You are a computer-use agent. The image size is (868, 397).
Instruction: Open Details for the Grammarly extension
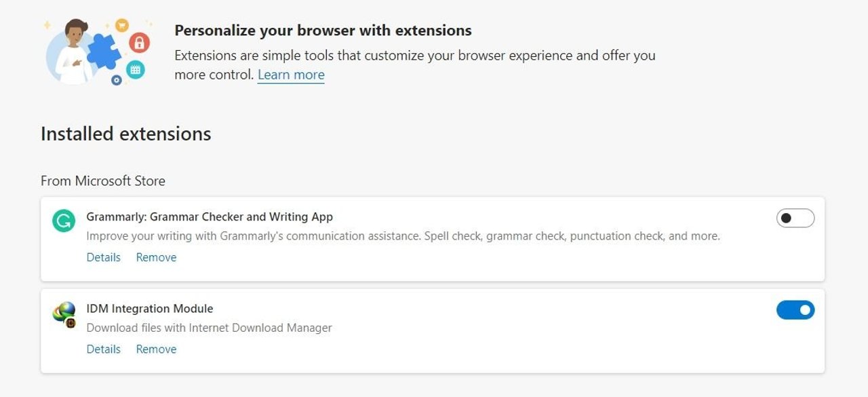pos(104,257)
